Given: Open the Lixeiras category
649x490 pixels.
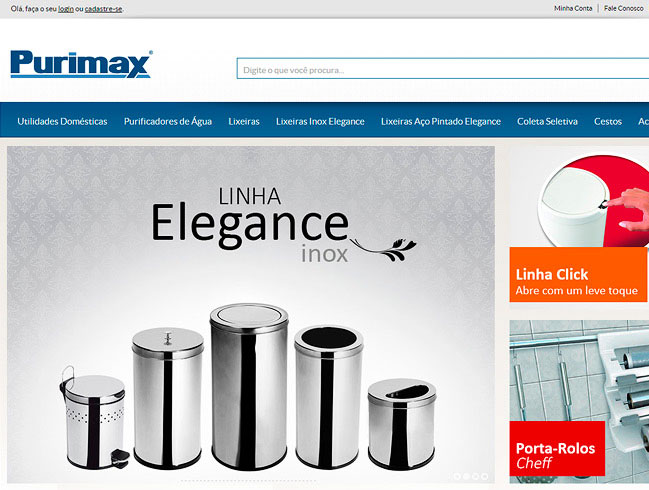Looking at the screenshot, I should tap(244, 121).
